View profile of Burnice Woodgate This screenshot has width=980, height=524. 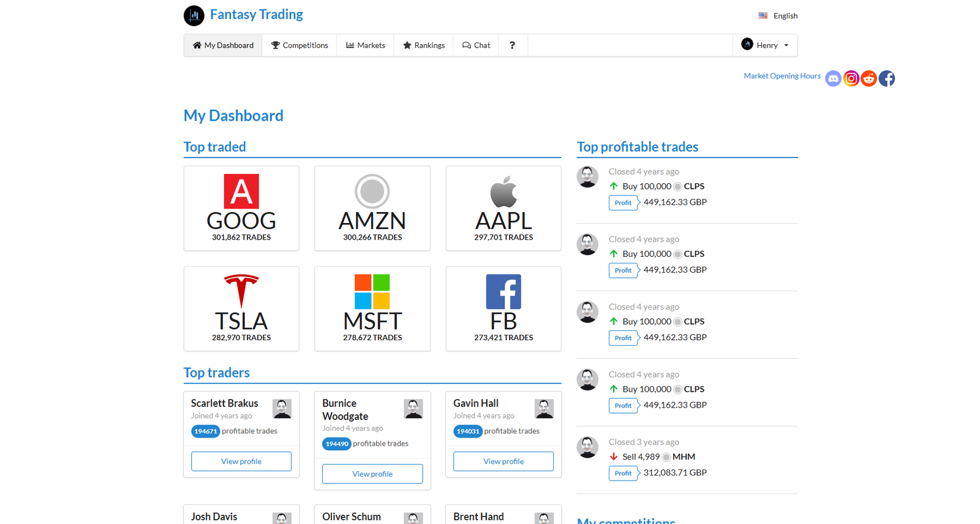click(x=372, y=474)
